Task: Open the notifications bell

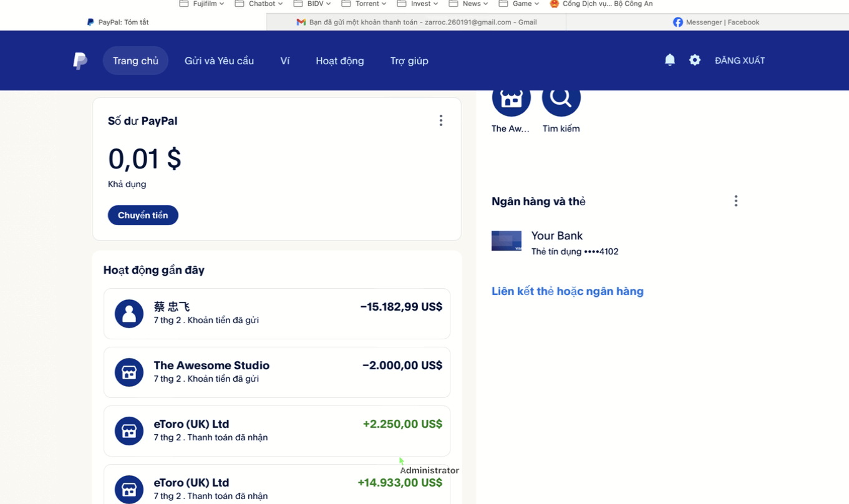Action: click(x=670, y=60)
